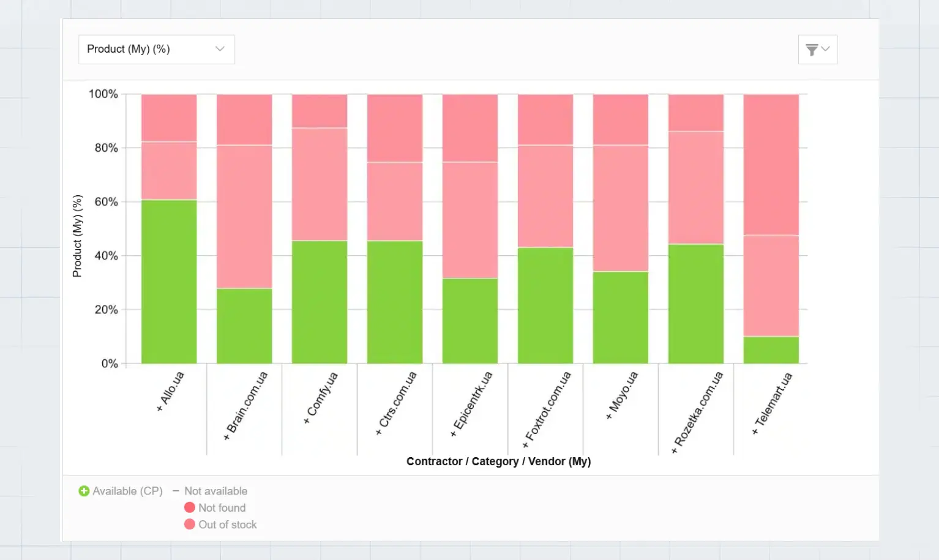The width and height of the screenshot is (939, 560).
Task: Click the Not available legend label
Action: [215, 491]
